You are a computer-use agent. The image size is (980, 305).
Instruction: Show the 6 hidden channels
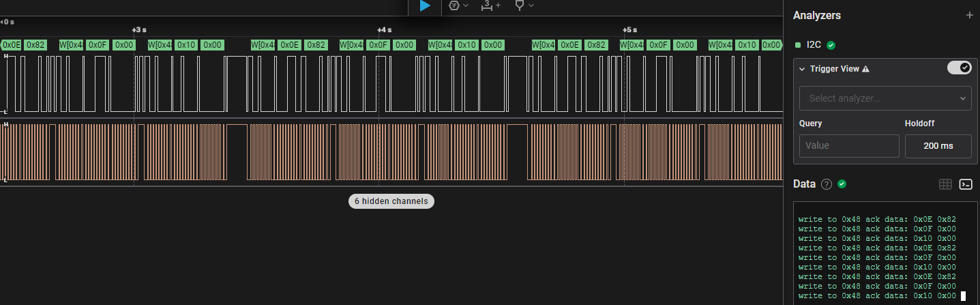tap(391, 201)
